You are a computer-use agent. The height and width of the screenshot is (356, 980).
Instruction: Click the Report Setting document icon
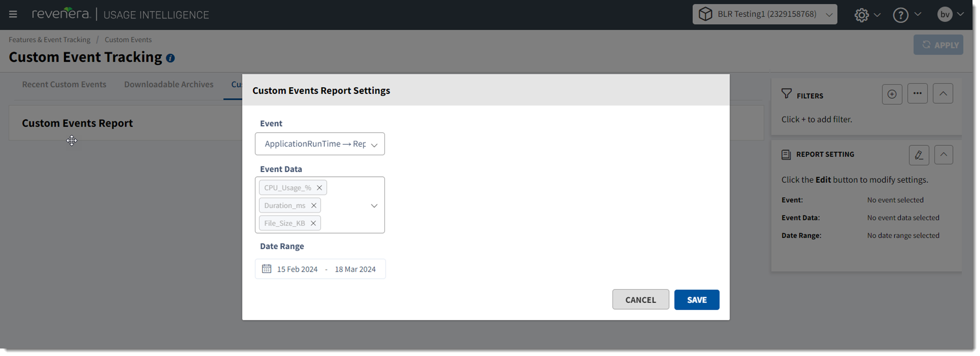(x=786, y=155)
